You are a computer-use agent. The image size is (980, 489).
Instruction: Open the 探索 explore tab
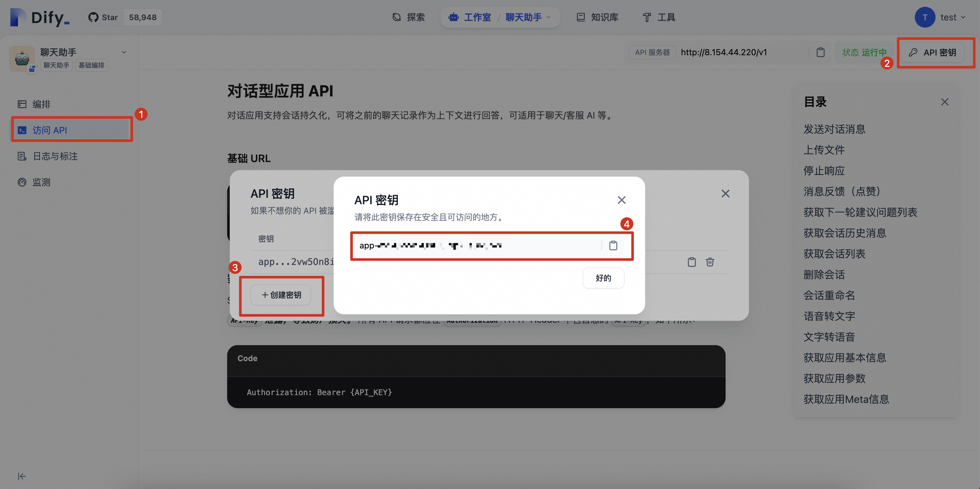(x=408, y=17)
